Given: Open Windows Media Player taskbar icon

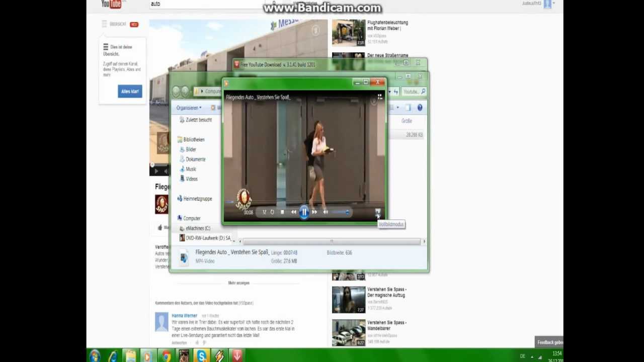Looking at the screenshot, I should [148, 356].
